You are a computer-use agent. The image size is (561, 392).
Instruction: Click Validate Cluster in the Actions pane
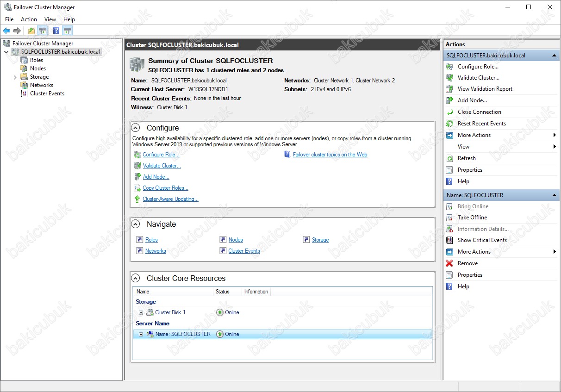479,78
